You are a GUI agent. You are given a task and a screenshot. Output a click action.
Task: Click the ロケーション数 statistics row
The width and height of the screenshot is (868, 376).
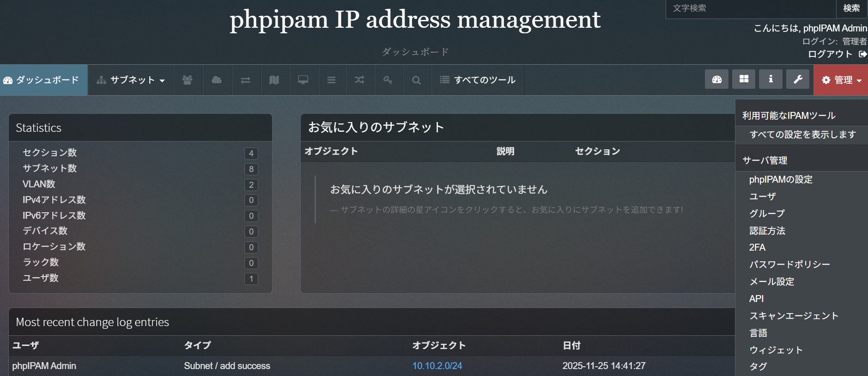[x=140, y=247]
